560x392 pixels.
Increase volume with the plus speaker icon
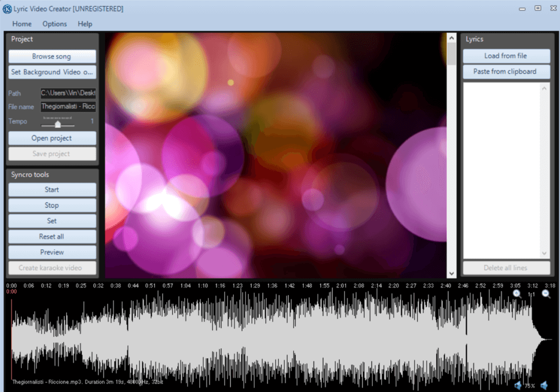(517, 385)
